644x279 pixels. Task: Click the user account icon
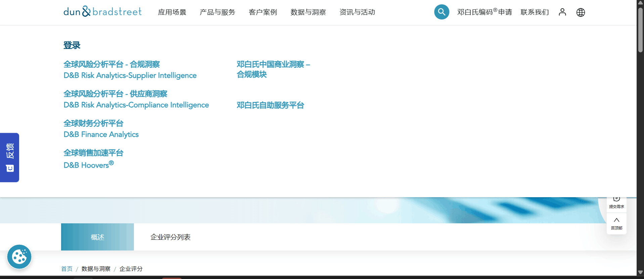click(562, 12)
